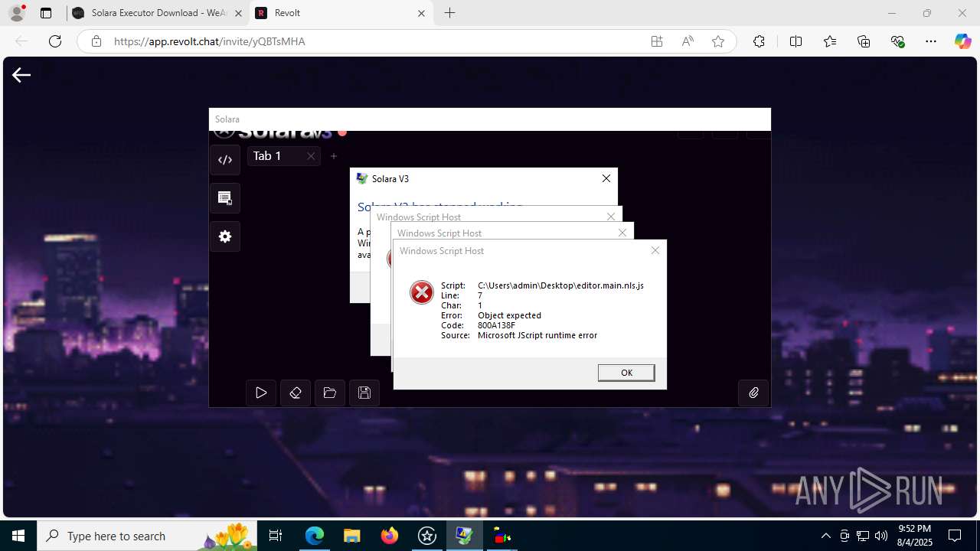Open the Solara code editor icon
The image size is (980, 551).
click(x=225, y=160)
